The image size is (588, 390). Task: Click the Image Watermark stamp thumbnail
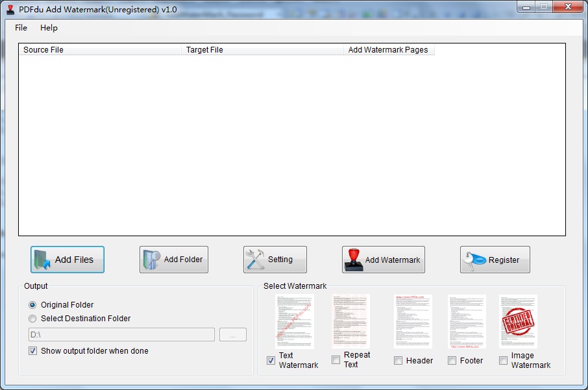click(518, 321)
